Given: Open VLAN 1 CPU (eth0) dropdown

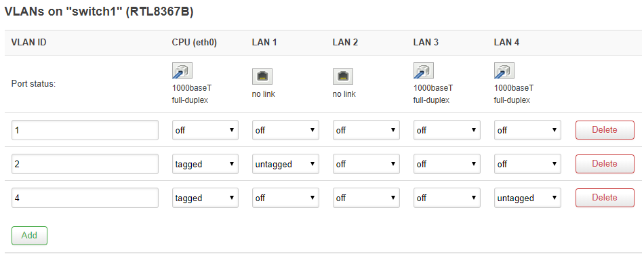Looking at the screenshot, I should click(205, 130).
